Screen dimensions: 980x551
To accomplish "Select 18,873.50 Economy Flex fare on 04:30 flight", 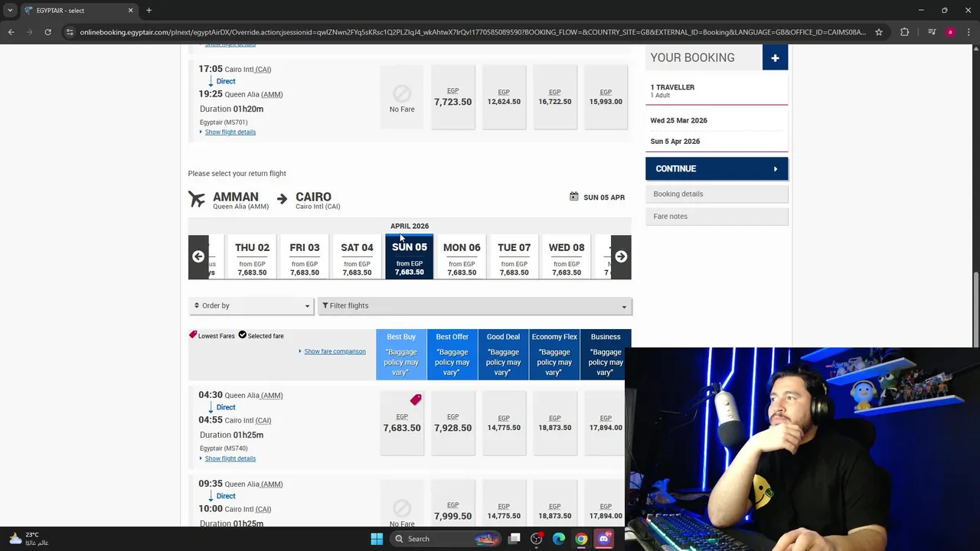I will pos(554,423).
